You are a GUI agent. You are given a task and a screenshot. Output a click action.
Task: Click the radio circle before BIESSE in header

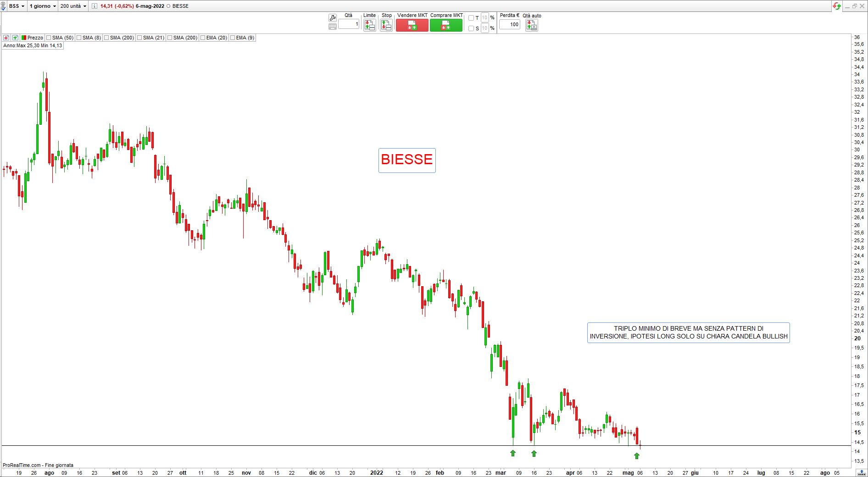pyautogui.click(x=168, y=6)
